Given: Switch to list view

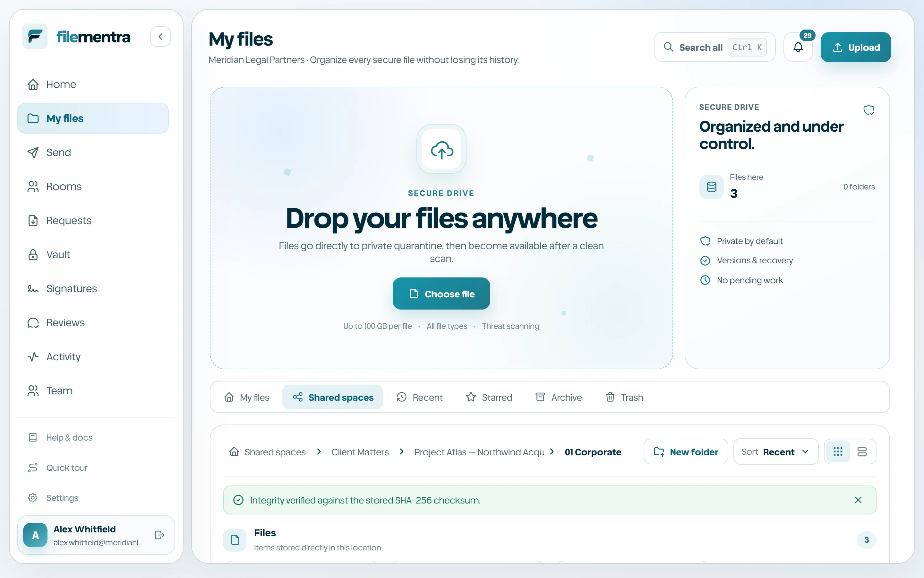Looking at the screenshot, I should tap(862, 452).
